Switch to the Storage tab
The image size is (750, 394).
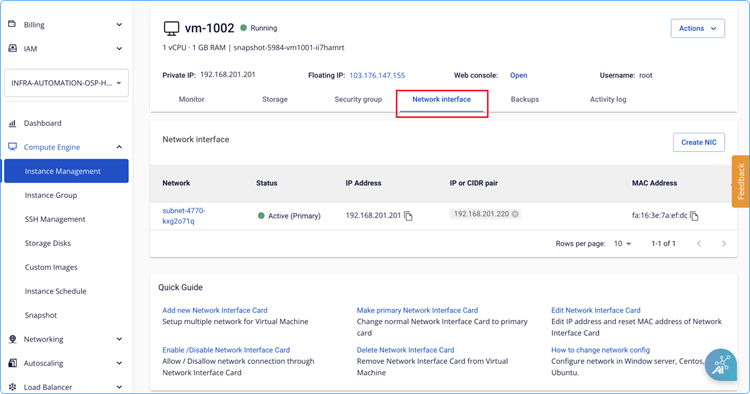[275, 99]
